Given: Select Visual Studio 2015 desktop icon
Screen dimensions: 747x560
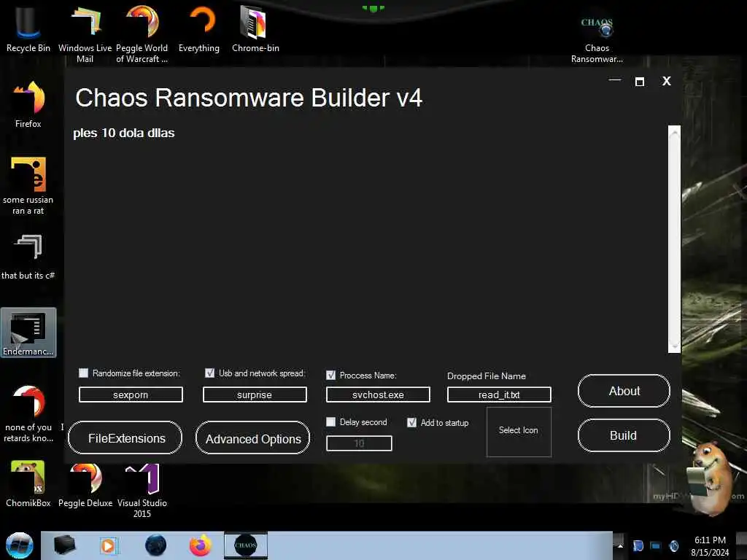Looking at the screenshot, I should pyautogui.click(x=142, y=491).
